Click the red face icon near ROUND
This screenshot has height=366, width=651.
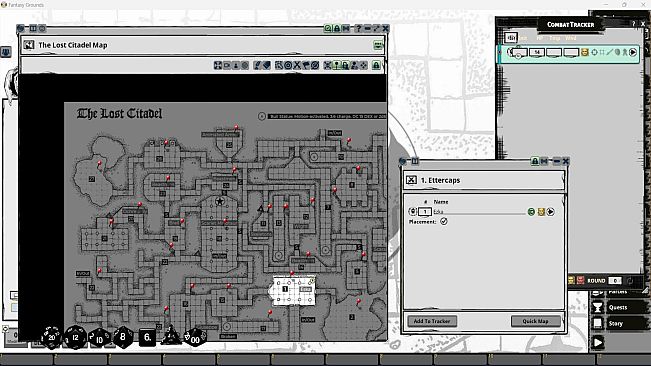coord(580,281)
